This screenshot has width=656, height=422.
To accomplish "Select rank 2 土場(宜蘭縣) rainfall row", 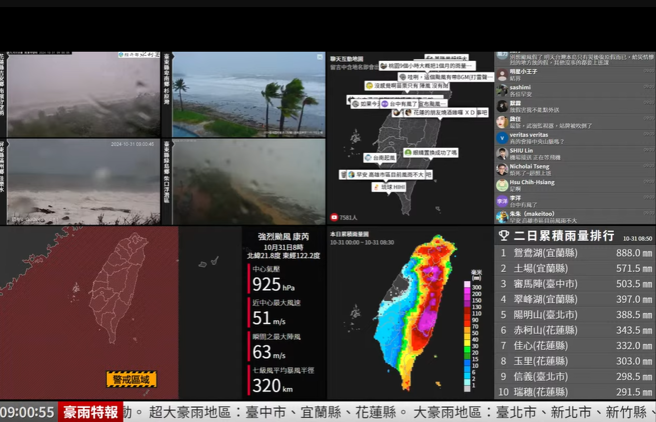I will point(575,268).
